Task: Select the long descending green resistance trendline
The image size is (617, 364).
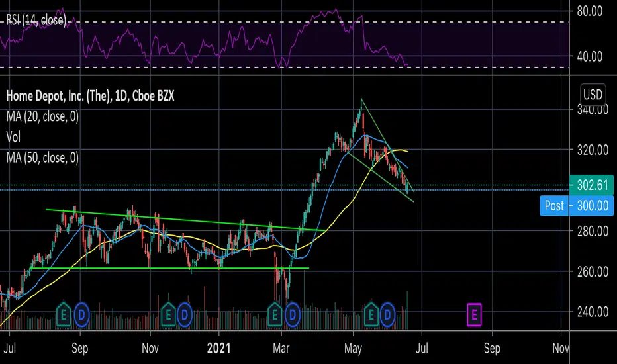Action: click(x=185, y=220)
